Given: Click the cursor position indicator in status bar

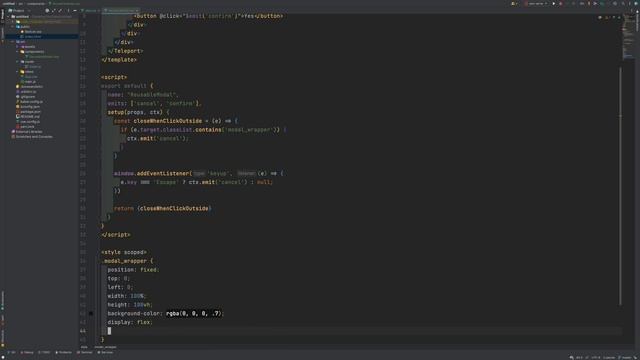Looking at the screenshot, I should click(x=579, y=358).
